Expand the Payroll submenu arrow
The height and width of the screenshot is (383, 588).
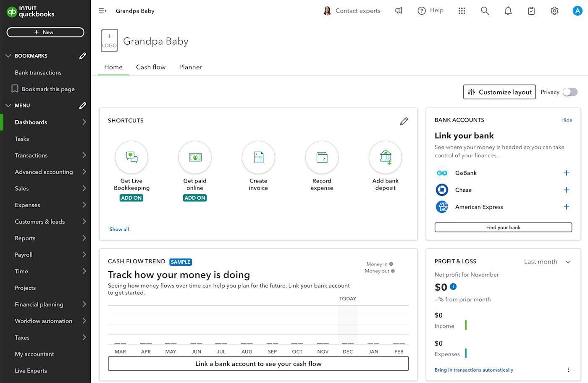click(x=84, y=254)
